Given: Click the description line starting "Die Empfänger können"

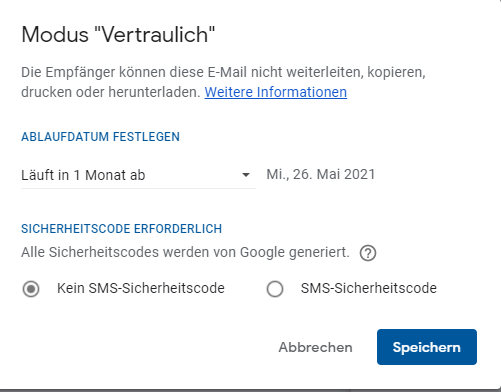Looking at the screenshot, I should [223, 72].
